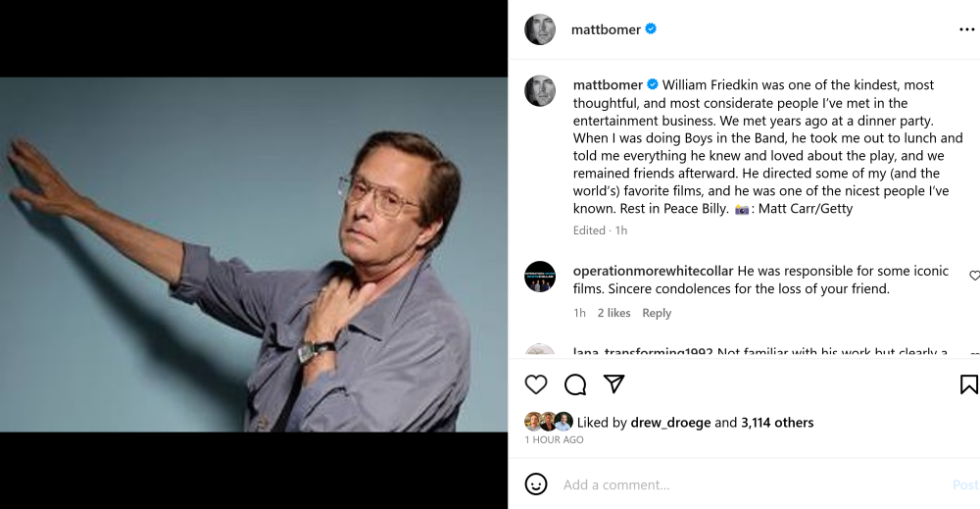Open drew_droege's profile from likes
980x509 pixels.
coord(671,423)
